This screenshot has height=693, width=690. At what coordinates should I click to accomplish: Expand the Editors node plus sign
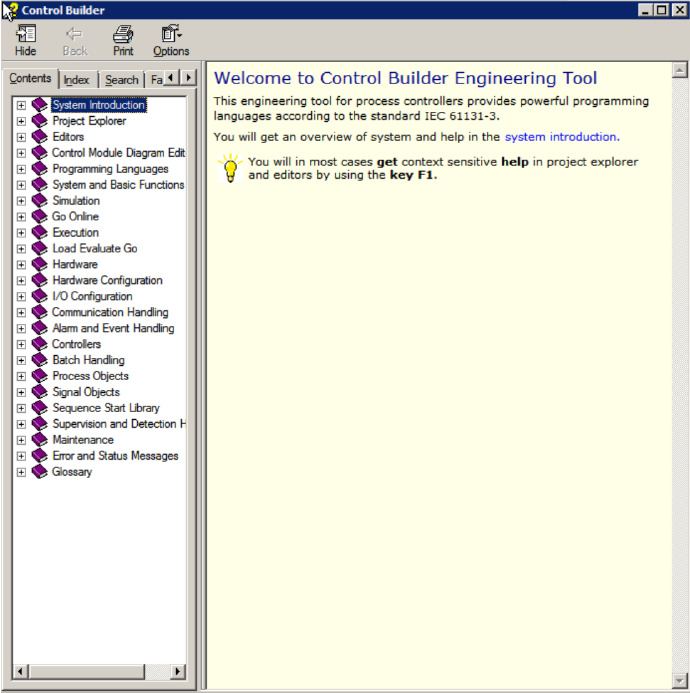21,137
